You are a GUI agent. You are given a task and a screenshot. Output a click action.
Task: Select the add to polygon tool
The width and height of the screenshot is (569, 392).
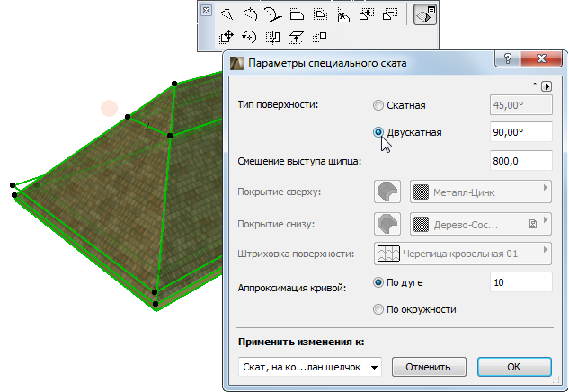tap(367, 14)
